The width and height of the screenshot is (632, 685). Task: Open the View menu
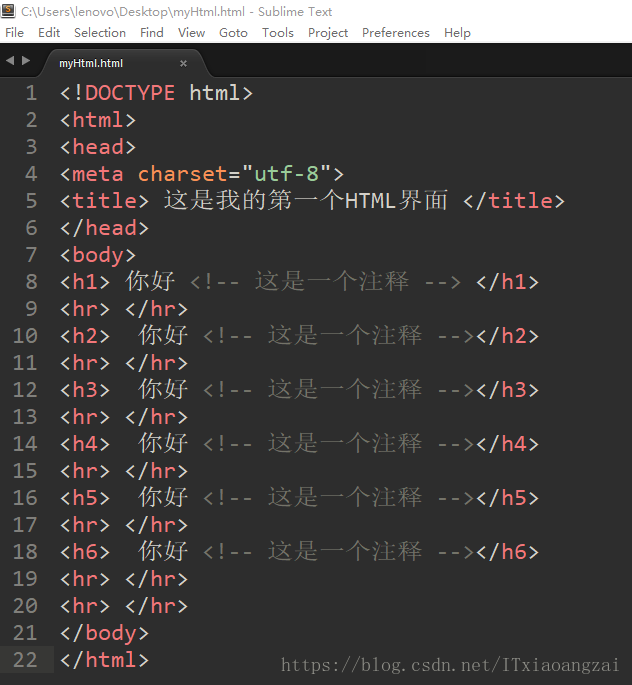point(191,33)
